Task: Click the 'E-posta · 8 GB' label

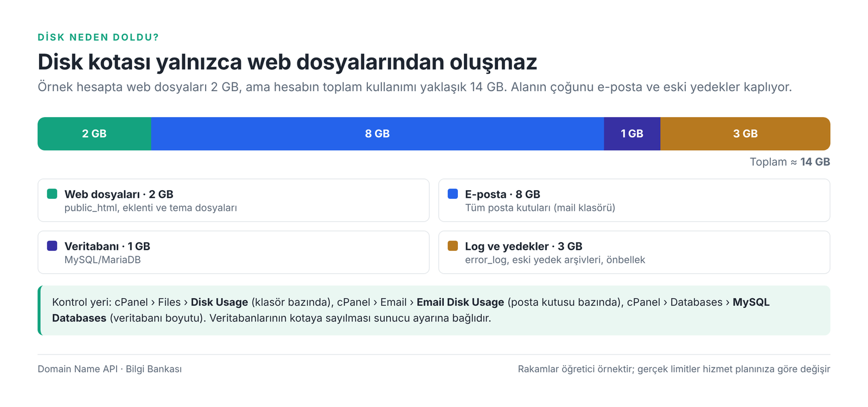Action: [502, 194]
